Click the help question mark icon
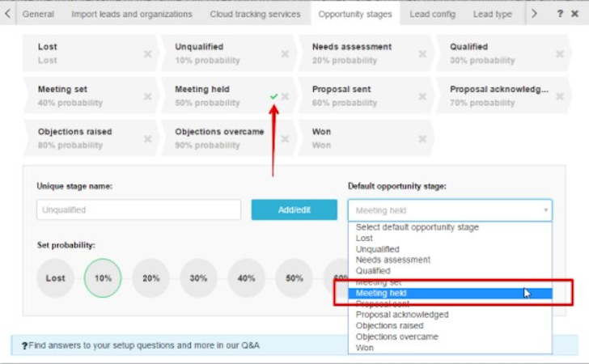This screenshot has height=364, width=589. coord(560,14)
